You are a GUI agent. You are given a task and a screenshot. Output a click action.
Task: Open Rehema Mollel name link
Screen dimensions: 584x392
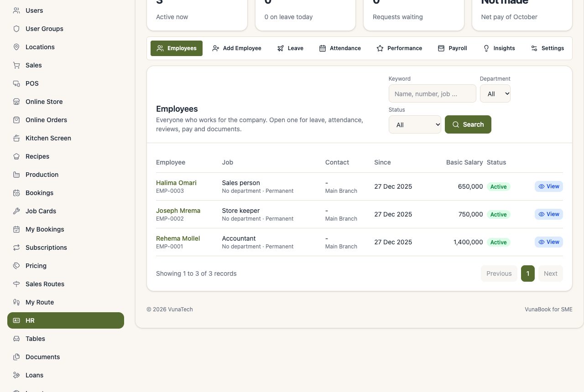[x=178, y=238]
